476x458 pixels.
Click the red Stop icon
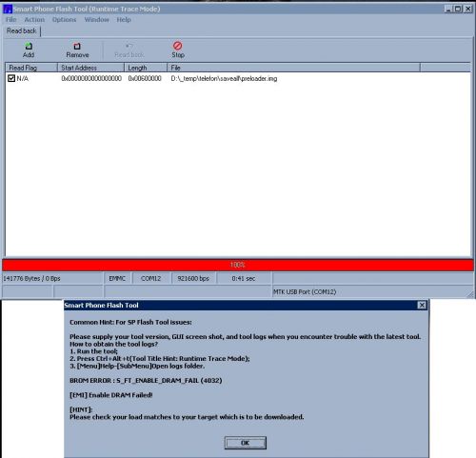(x=178, y=46)
